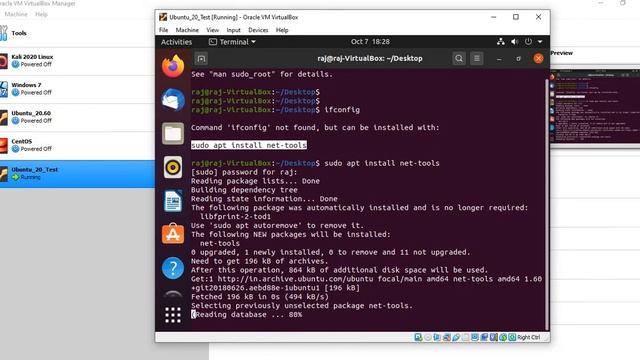Click the VM preview thumbnail in Manager
The height and width of the screenshot is (360, 640).
(x=595, y=107)
